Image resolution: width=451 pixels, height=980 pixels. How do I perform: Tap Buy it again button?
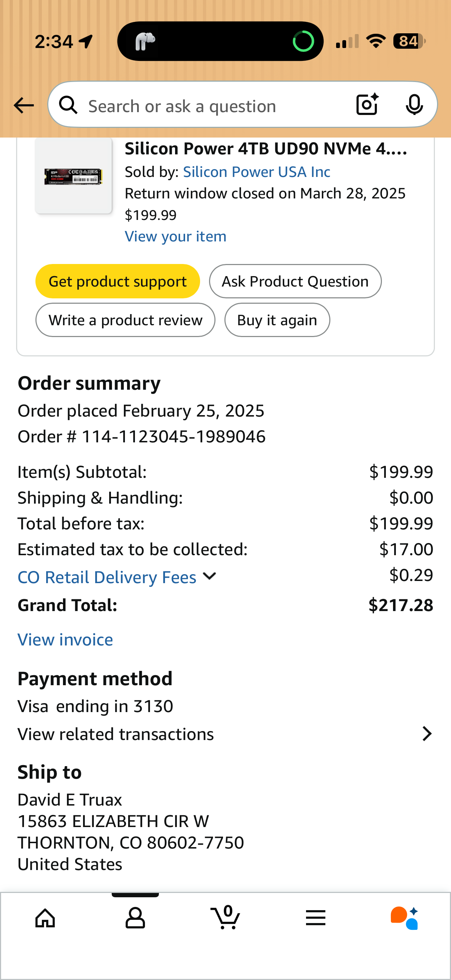point(277,320)
